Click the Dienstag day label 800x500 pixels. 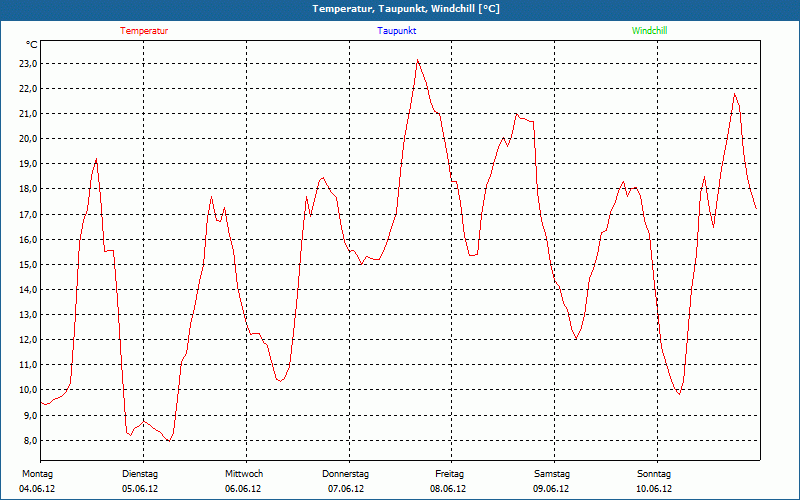140,474
